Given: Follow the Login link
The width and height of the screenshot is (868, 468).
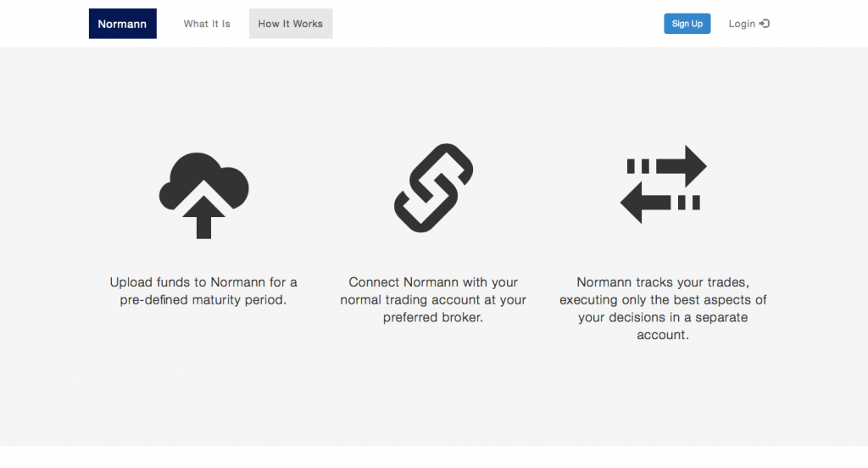Looking at the screenshot, I should pyautogui.click(x=742, y=24).
